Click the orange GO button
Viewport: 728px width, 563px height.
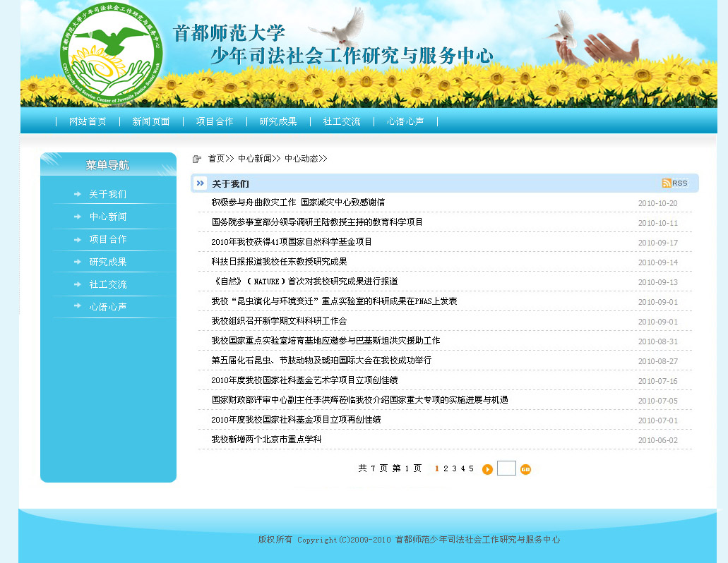tap(525, 469)
